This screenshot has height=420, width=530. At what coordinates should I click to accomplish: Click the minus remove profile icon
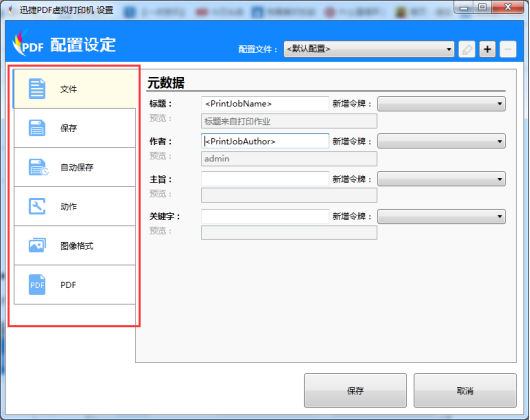tap(508, 49)
